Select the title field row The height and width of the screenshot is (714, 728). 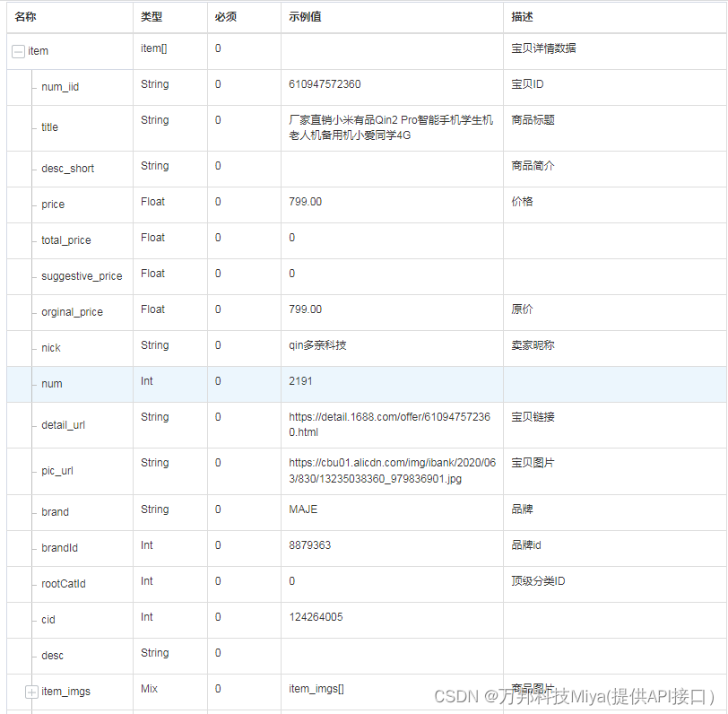click(x=49, y=127)
